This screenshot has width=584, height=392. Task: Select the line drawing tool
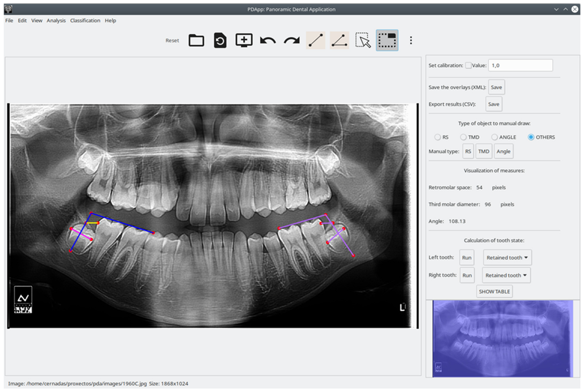[x=316, y=40]
